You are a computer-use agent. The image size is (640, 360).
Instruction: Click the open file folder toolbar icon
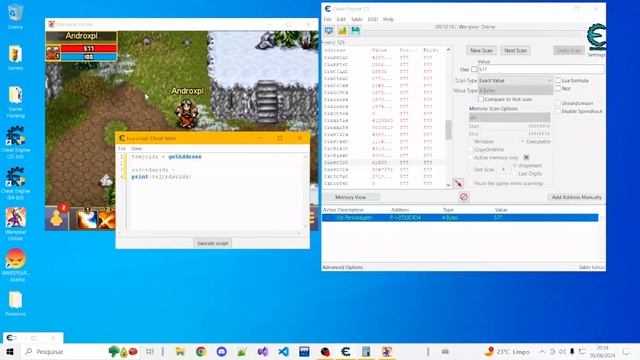342,31
